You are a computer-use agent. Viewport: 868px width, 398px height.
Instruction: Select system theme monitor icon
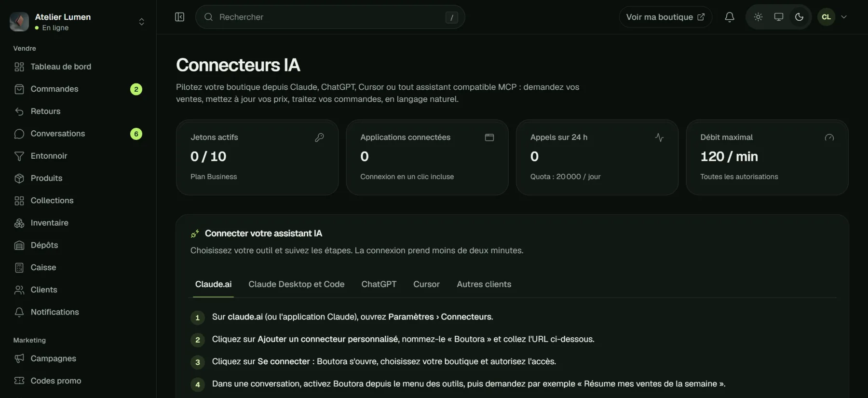point(778,17)
